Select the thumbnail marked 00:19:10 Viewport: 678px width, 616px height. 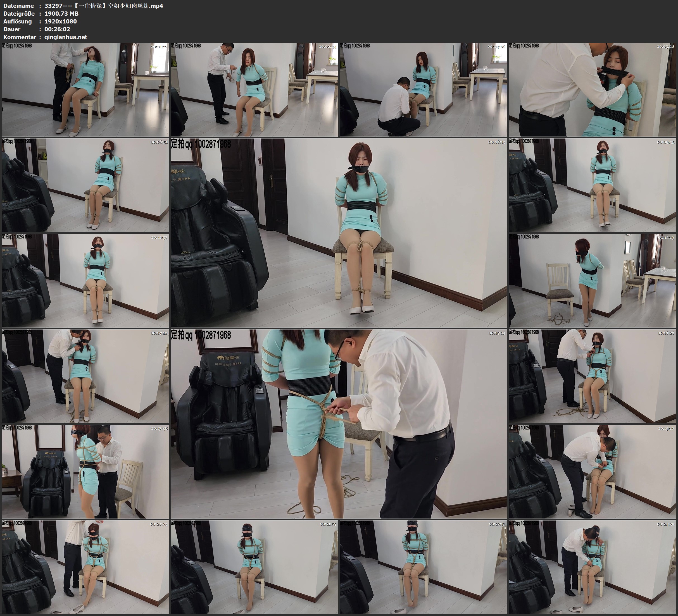point(592,471)
